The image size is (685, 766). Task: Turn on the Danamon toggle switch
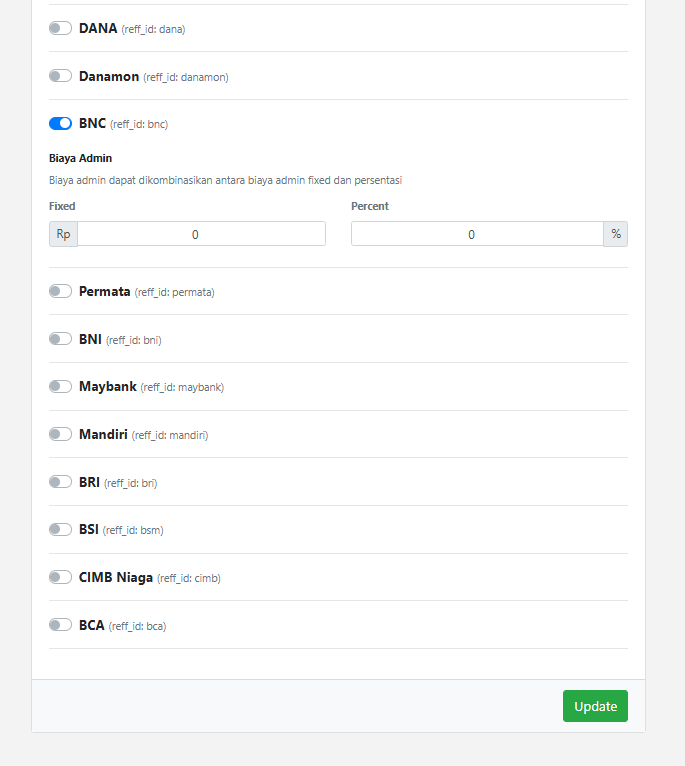coord(60,76)
